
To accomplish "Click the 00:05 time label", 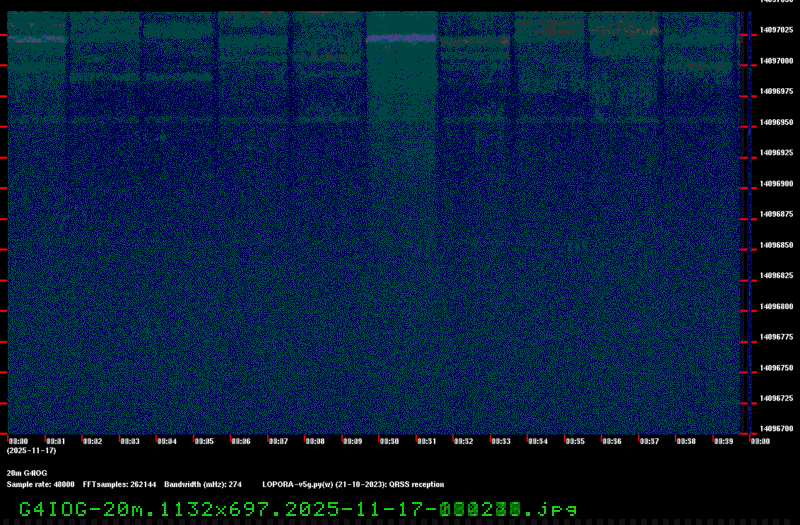I will coord(205,441).
